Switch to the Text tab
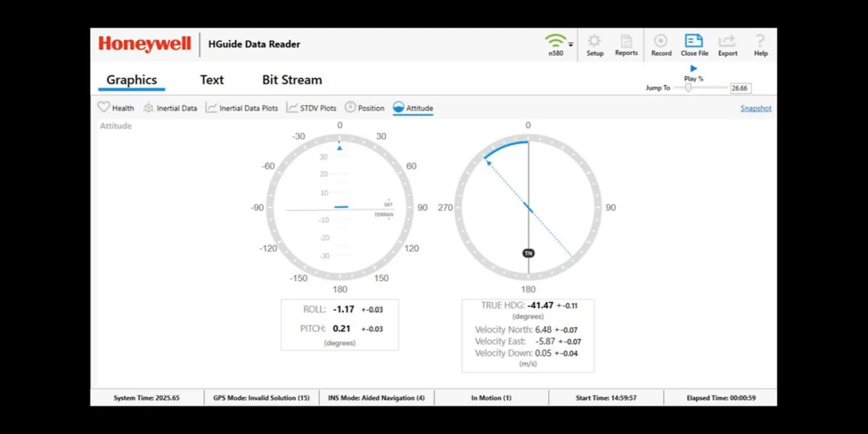The image size is (868, 434). point(212,79)
